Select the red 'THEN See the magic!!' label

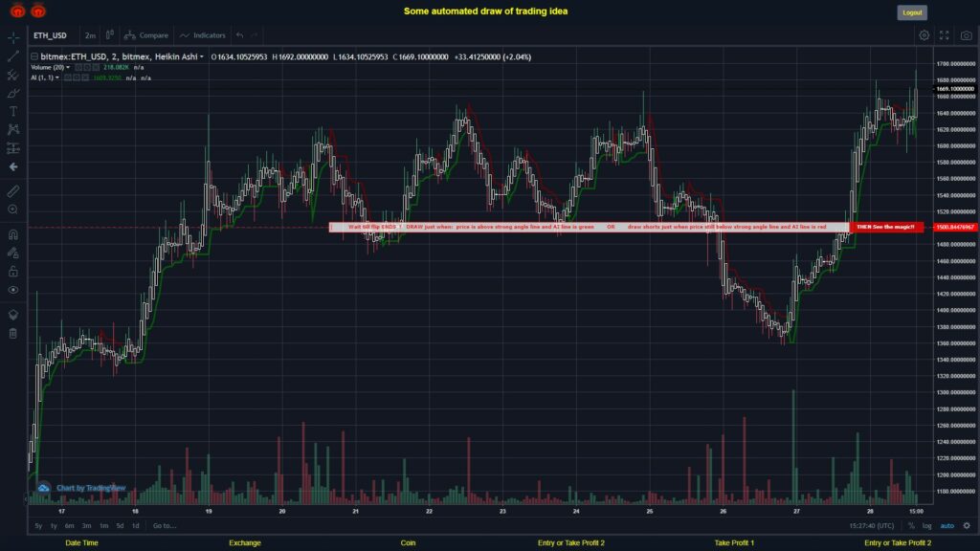[x=885, y=227]
